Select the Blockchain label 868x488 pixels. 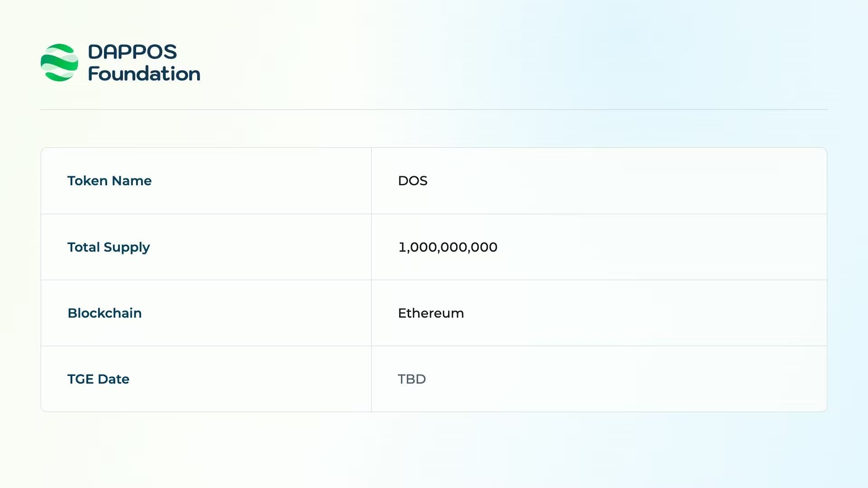[x=104, y=313]
